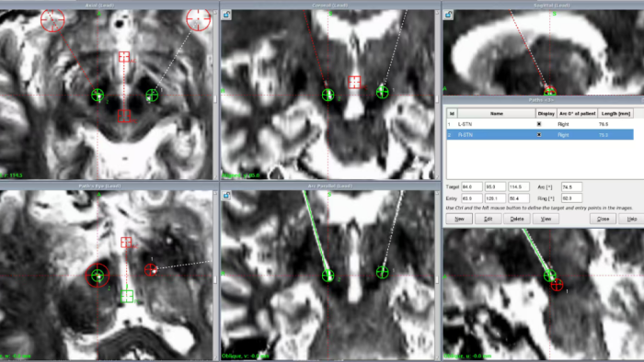The width and height of the screenshot is (644, 362).
Task: Click the top-left red entry circle in Axial view
Action: 52,19
